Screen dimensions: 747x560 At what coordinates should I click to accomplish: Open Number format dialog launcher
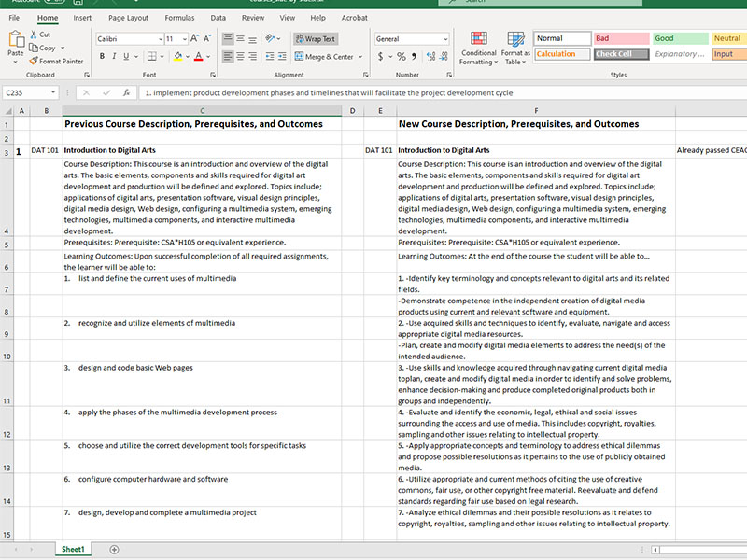(449, 75)
